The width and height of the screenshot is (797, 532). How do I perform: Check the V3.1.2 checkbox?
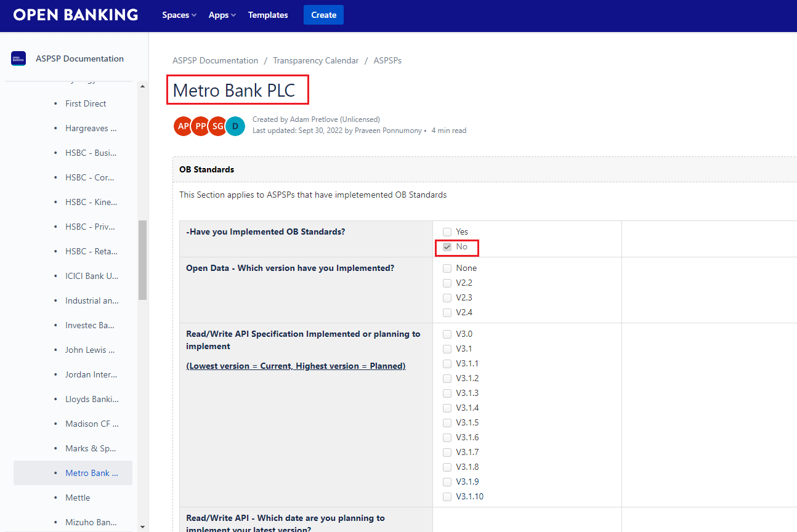pyautogui.click(x=447, y=379)
